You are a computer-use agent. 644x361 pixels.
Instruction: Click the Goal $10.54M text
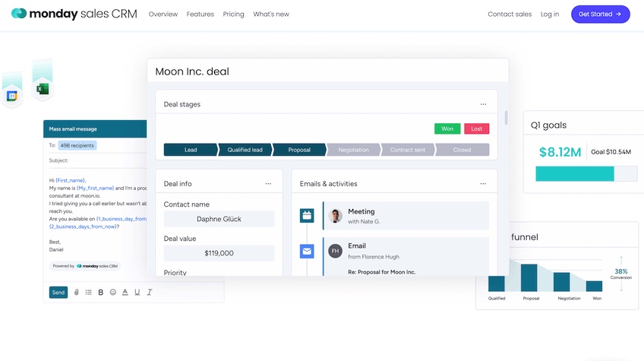(611, 152)
